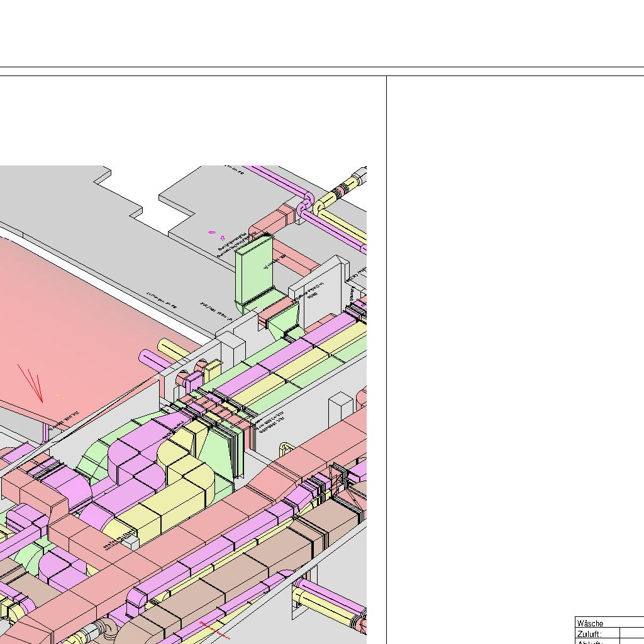
Task: Select the red dashed annotation at bottom
Action: 214,630
